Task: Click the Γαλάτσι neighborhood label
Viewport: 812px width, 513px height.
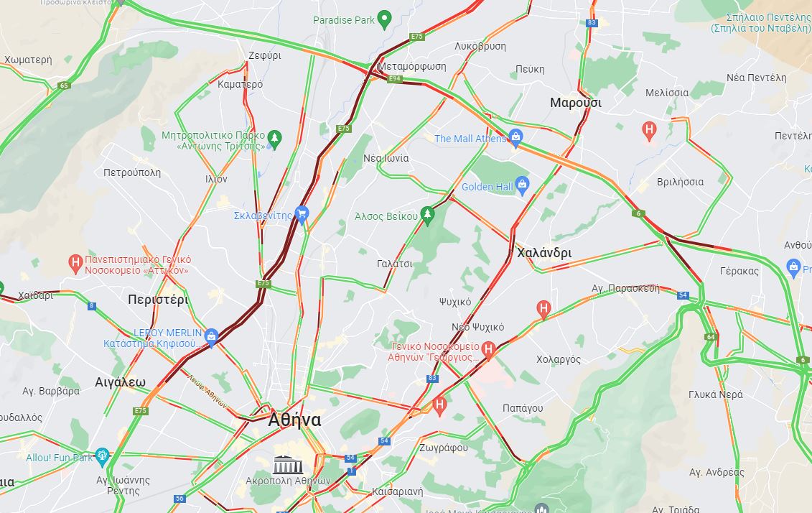Action: [x=395, y=264]
